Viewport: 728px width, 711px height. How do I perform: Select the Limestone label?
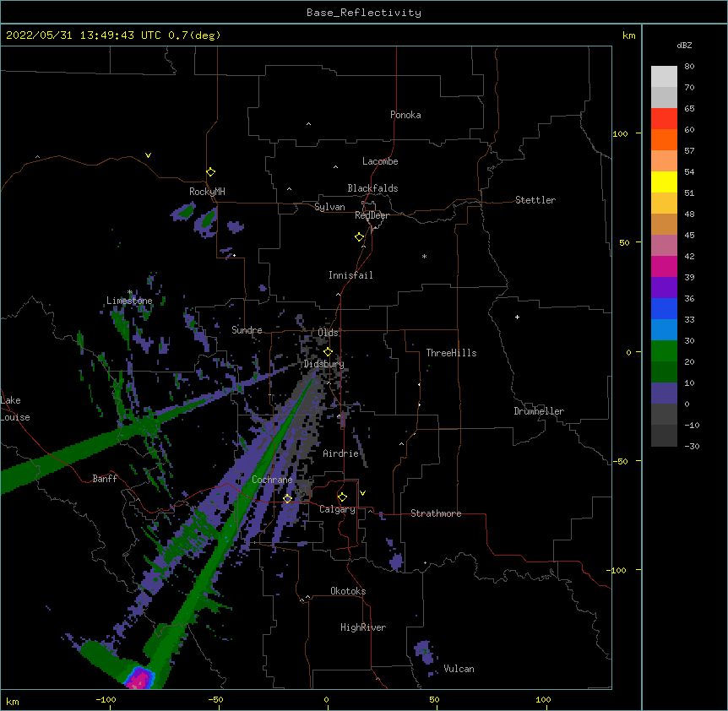click(129, 301)
